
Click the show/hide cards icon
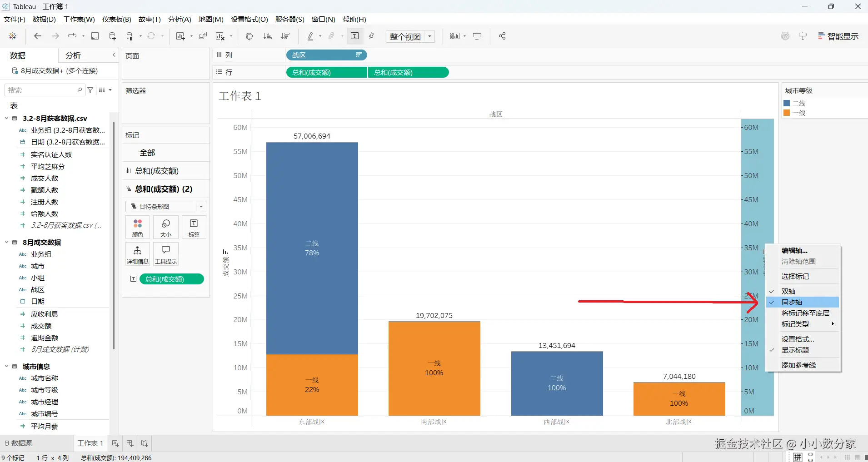[455, 36]
